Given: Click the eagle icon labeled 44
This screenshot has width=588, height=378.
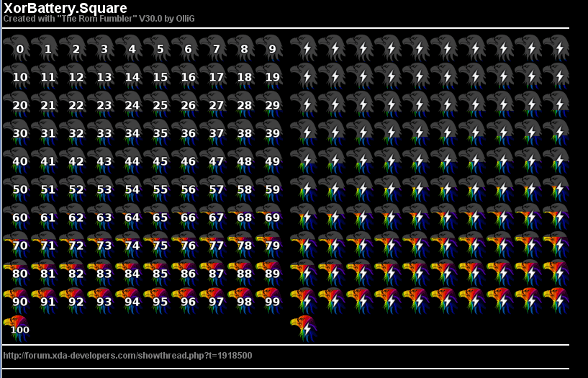Looking at the screenshot, I should (x=129, y=161).
